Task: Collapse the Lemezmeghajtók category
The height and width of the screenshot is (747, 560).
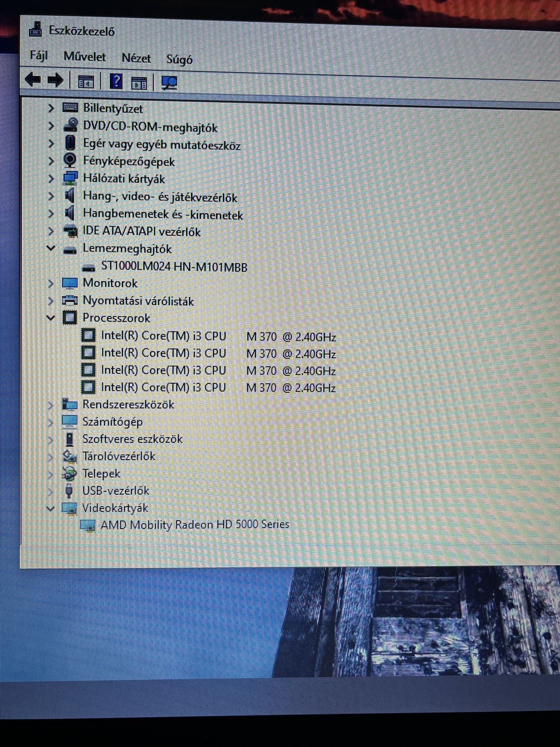Action: coord(51,248)
